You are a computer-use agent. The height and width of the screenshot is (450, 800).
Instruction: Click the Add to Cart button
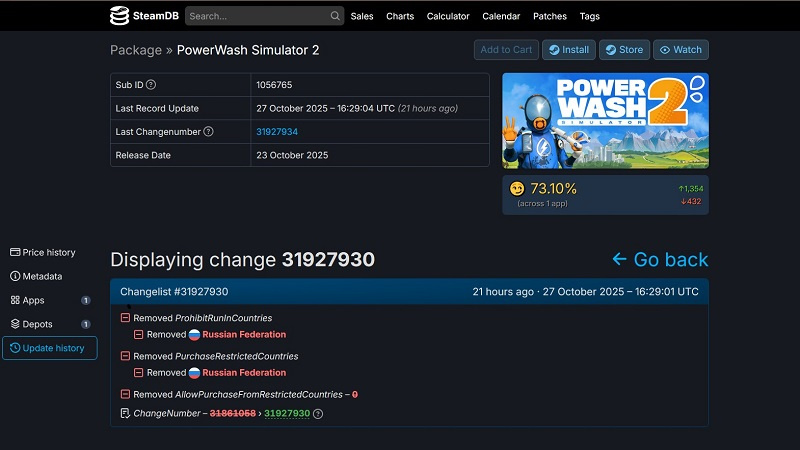click(506, 49)
